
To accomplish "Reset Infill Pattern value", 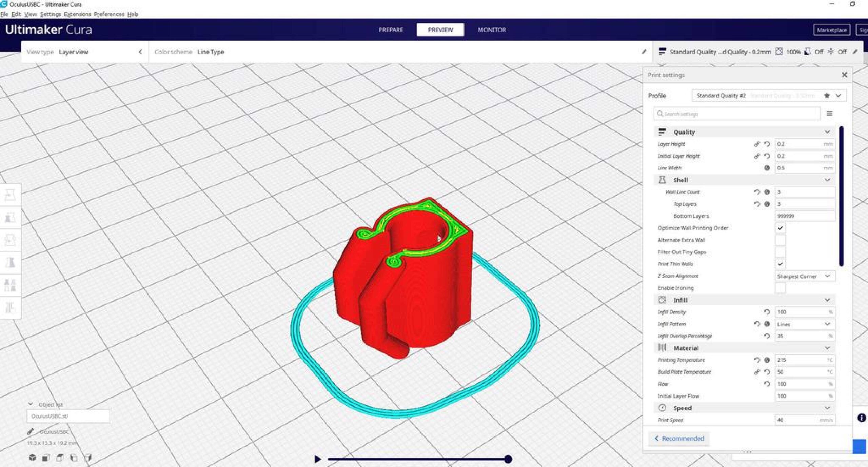I will click(757, 324).
